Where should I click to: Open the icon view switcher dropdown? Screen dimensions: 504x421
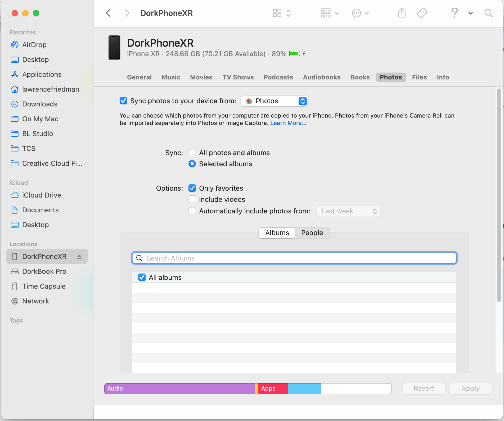tap(282, 13)
